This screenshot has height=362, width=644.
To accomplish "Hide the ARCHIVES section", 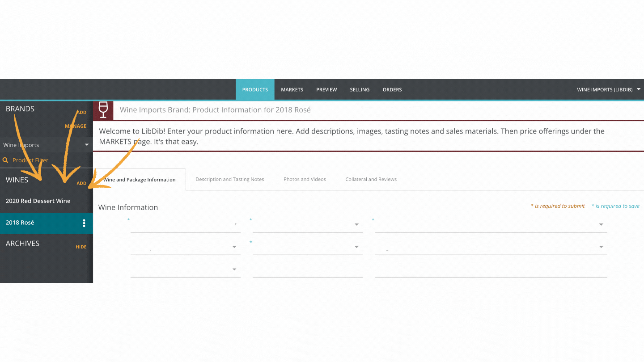I will [81, 246].
